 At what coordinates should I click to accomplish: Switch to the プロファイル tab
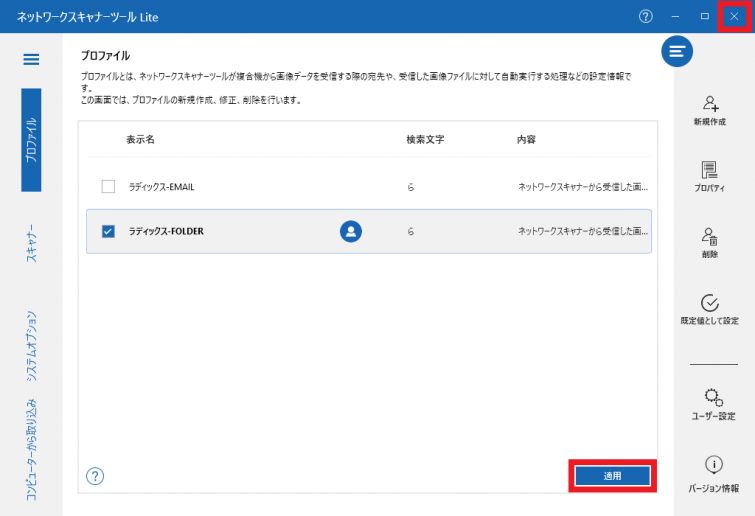pos(31,140)
